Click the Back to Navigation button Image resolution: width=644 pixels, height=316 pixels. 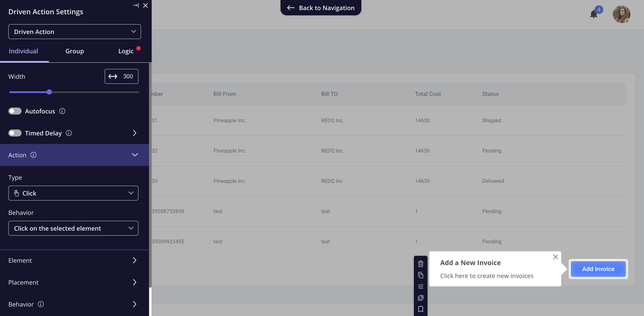coord(321,8)
